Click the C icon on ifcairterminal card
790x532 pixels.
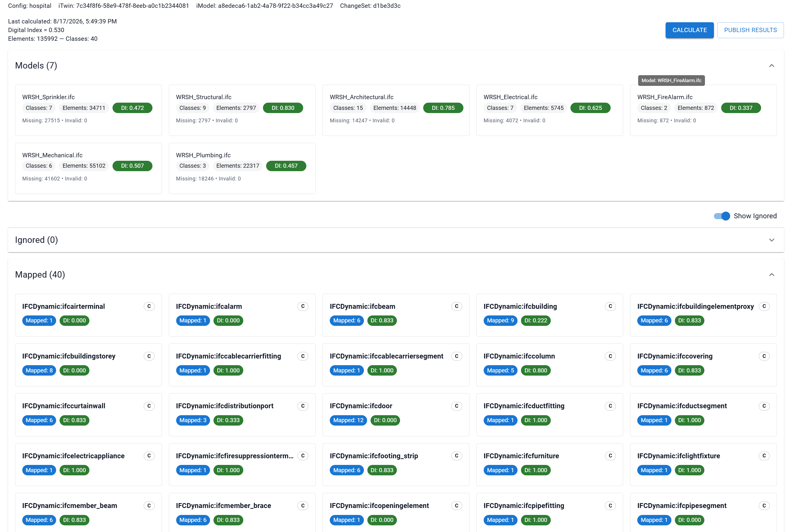click(x=149, y=306)
